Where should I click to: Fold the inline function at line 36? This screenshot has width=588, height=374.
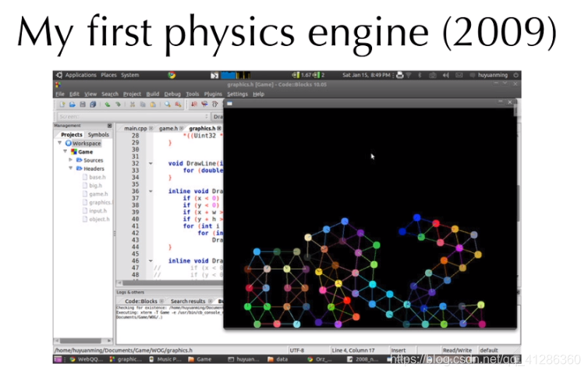151,191
